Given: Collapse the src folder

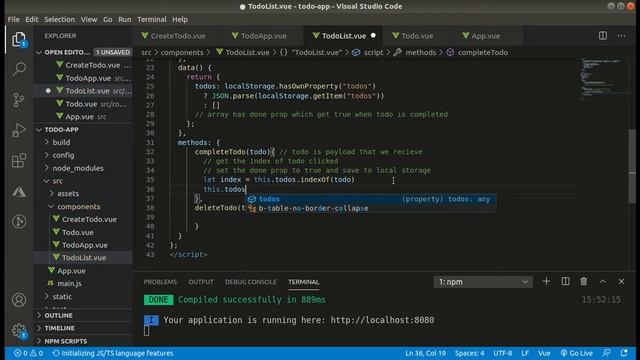Looking at the screenshot, I should tap(57, 181).
